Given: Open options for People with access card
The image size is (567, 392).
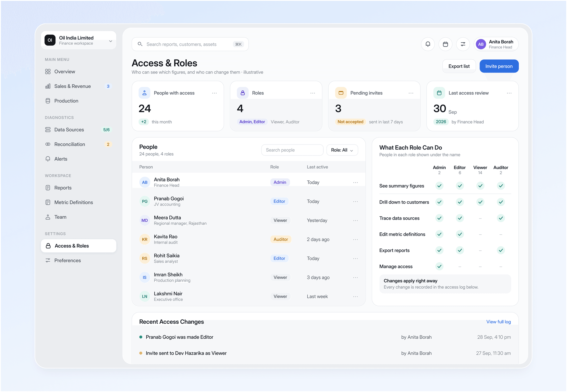Looking at the screenshot, I should click(214, 93).
